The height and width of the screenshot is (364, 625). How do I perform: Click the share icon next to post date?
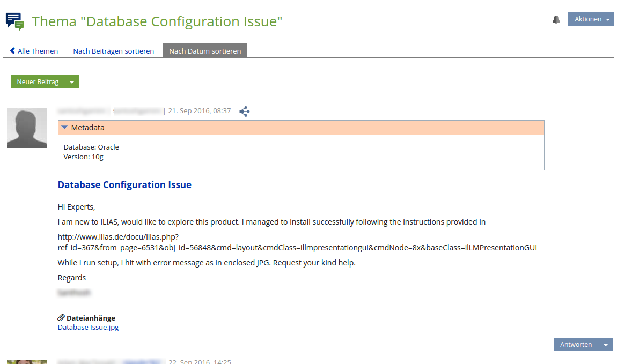(x=244, y=112)
